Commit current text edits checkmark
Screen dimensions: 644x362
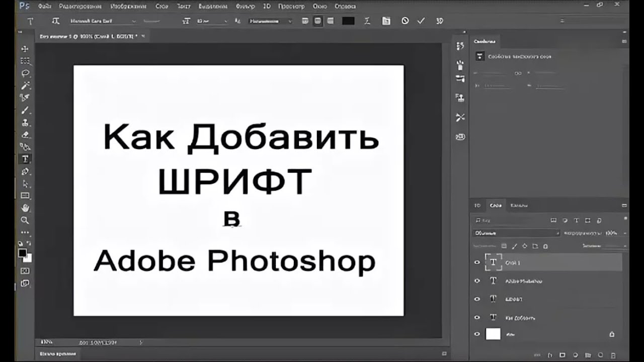(x=421, y=21)
